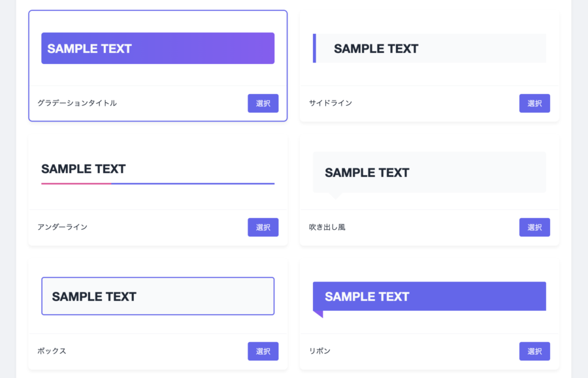Select the underline style heading preview
The image size is (588, 378).
158,173
